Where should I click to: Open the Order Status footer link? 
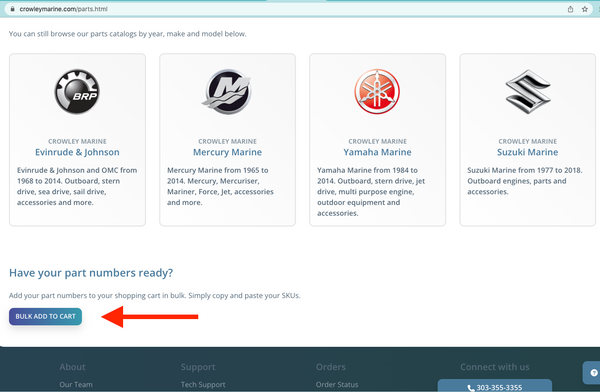pos(337,384)
